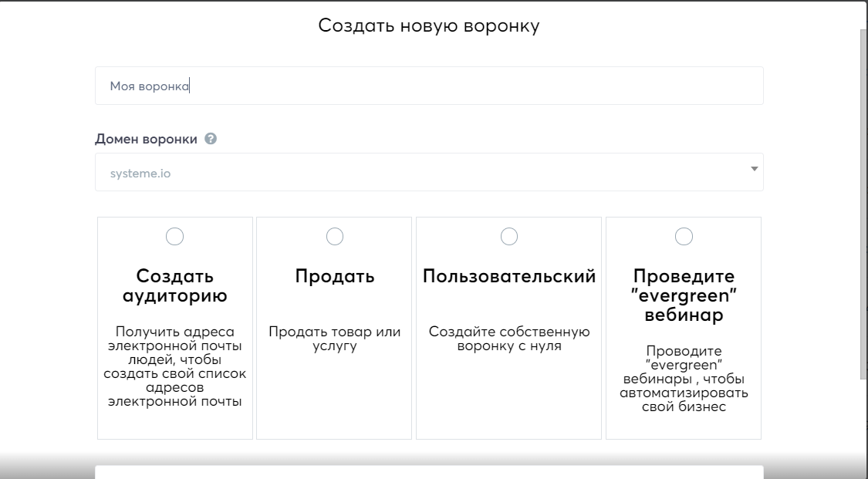Image resolution: width=868 pixels, height=479 pixels.
Task: Click the Продать товар или услугу description text
Action: pos(335,339)
